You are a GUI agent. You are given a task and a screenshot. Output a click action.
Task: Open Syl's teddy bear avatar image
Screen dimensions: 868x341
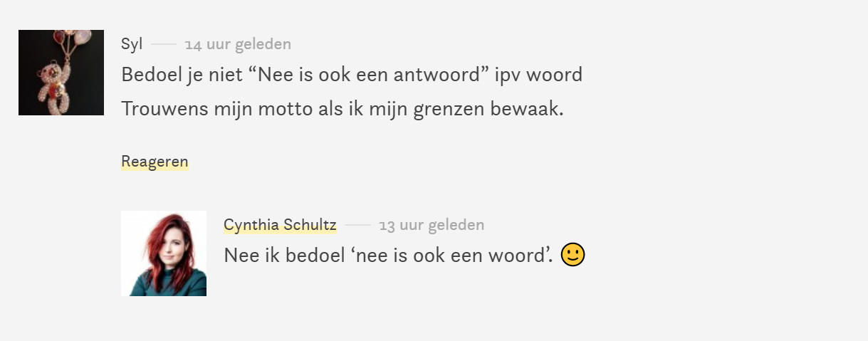tap(61, 73)
